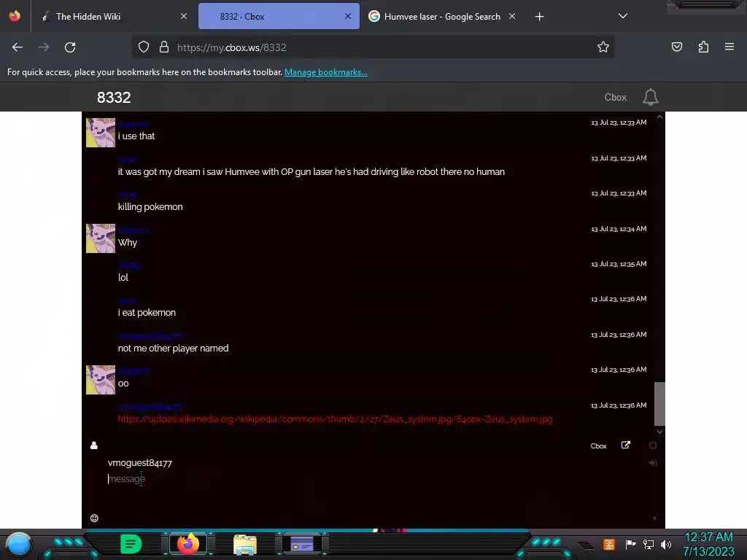
Task: Switch to Humvee laser Google Search tab
Action: pyautogui.click(x=443, y=16)
